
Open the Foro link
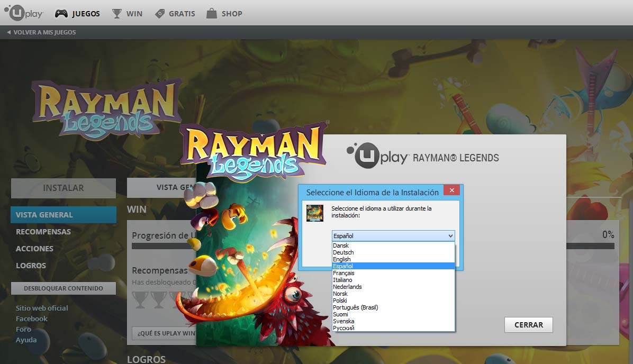pyautogui.click(x=23, y=329)
